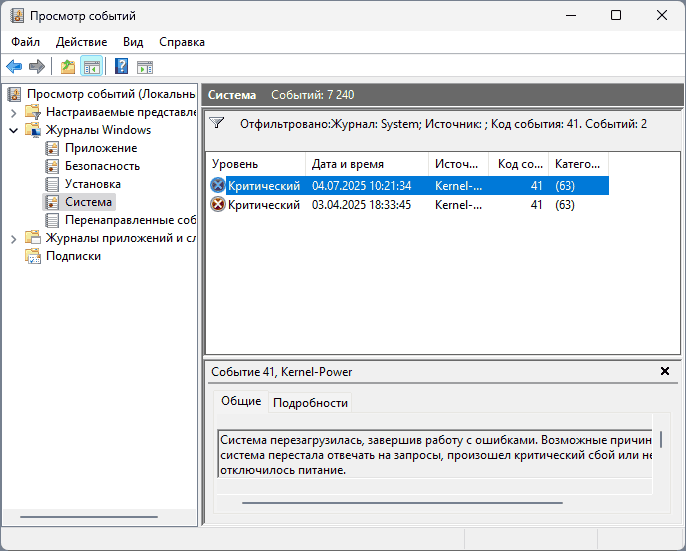Click the description vertical scrollbar
This screenshot has height=551, width=686.
point(661,439)
